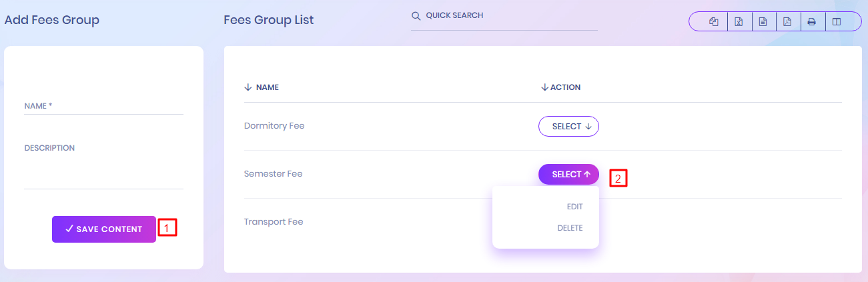Click the Semester Fee row name

273,174
